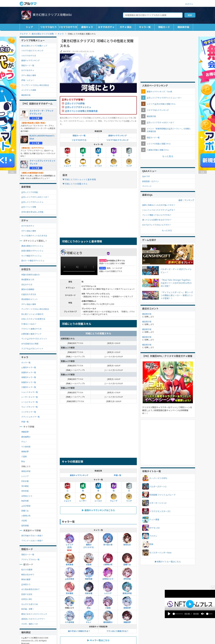This screenshot has height=644, width=215.
Task: Click the blue 体 attribute icon in キャラの関連記事 section
Action: (x=98, y=486)
